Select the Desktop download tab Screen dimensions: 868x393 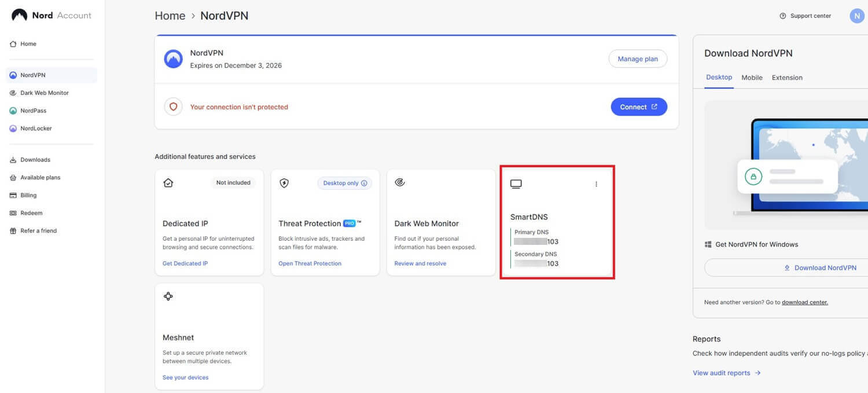pyautogui.click(x=719, y=77)
